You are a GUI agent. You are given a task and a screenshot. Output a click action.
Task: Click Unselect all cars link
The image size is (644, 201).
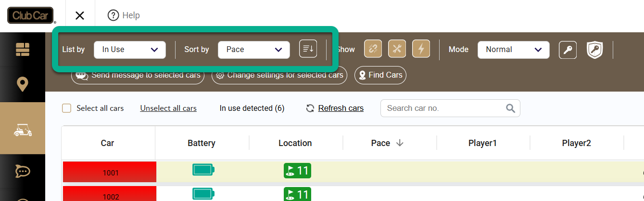(x=168, y=108)
